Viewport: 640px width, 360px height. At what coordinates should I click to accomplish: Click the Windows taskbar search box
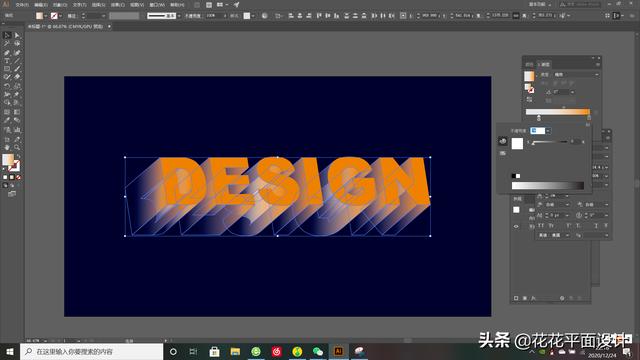coord(91,351)
